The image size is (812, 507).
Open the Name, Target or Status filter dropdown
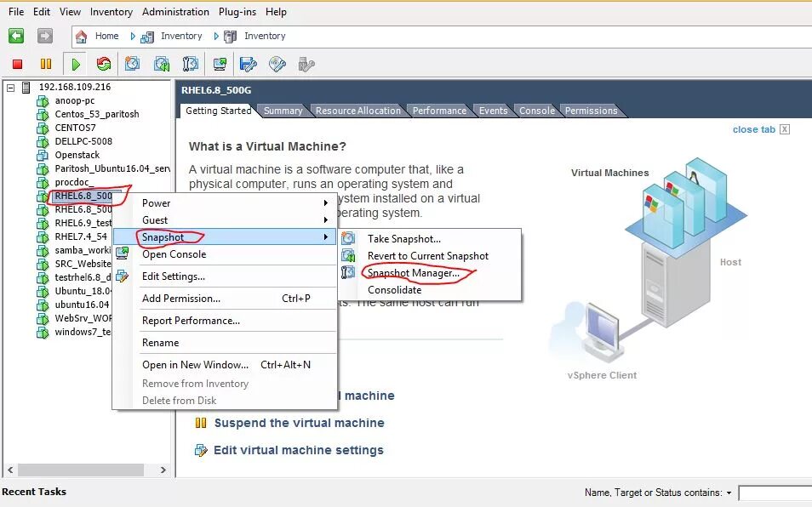pyautogui.click(x=729, y=493)
